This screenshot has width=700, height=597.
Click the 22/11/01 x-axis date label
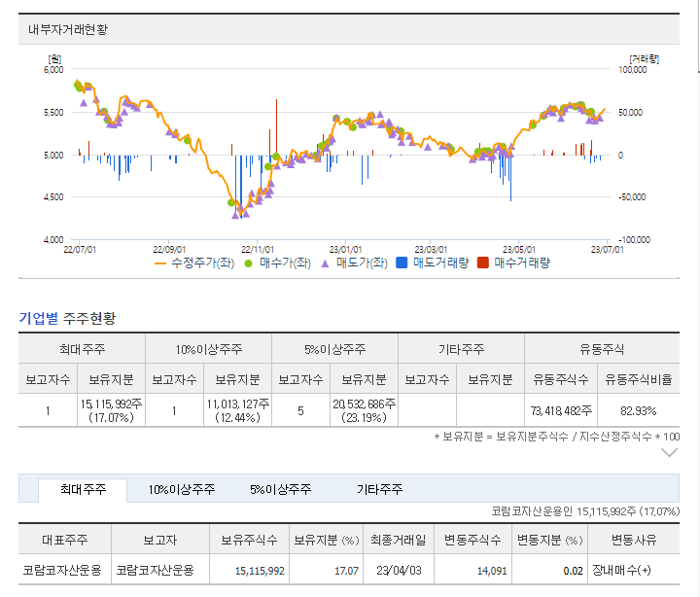[257, 250]
